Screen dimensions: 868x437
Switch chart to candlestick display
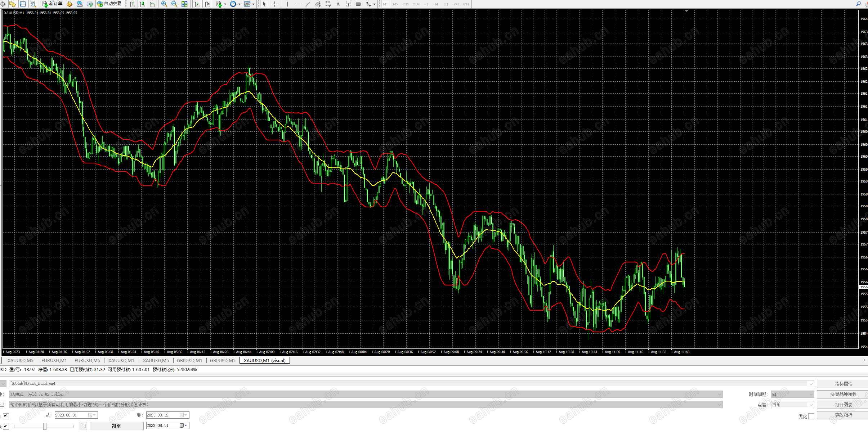142,4
